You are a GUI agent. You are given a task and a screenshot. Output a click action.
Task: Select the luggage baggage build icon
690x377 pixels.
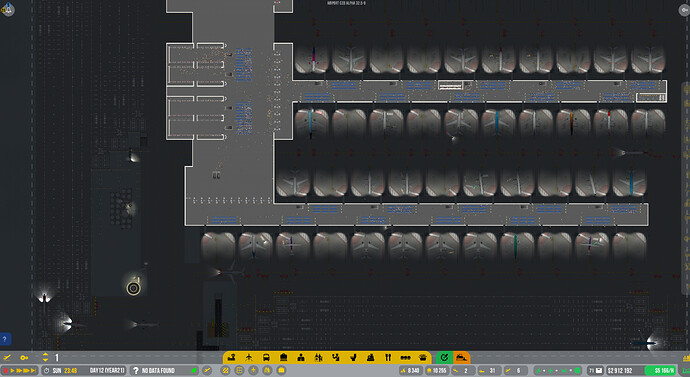tap(283, 357)
